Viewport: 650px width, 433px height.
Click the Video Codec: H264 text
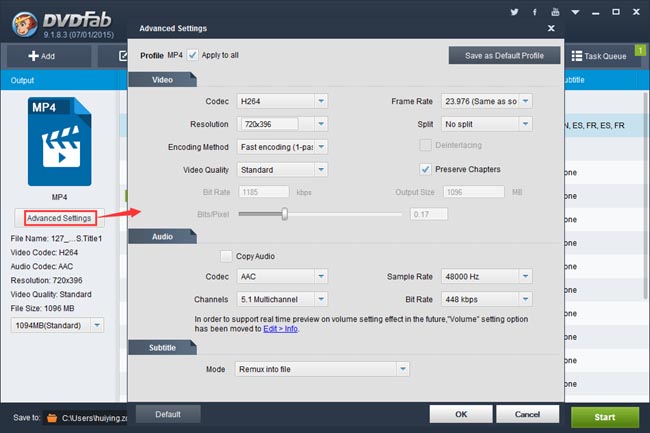(44, 252)
